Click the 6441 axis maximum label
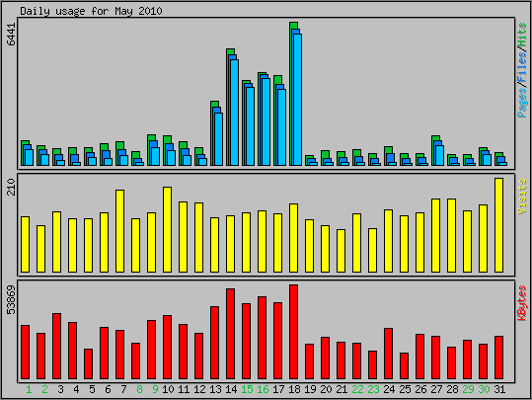 click(12, 35)
